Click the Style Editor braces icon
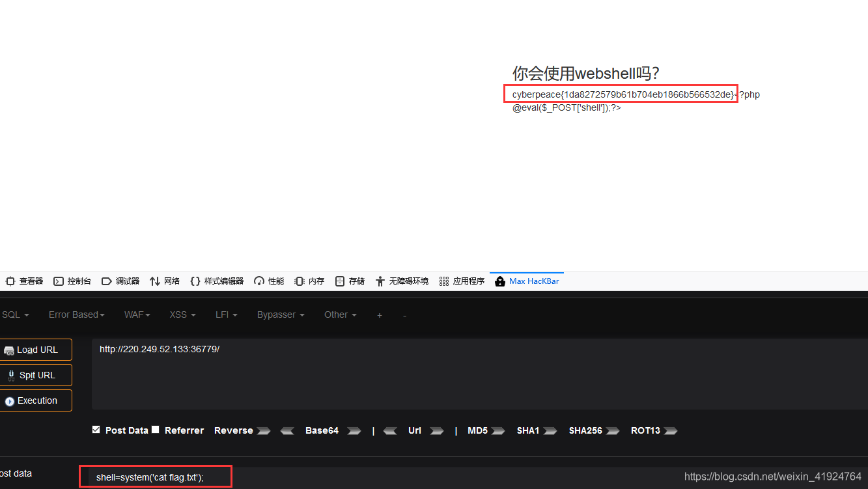 coord(195,281)
